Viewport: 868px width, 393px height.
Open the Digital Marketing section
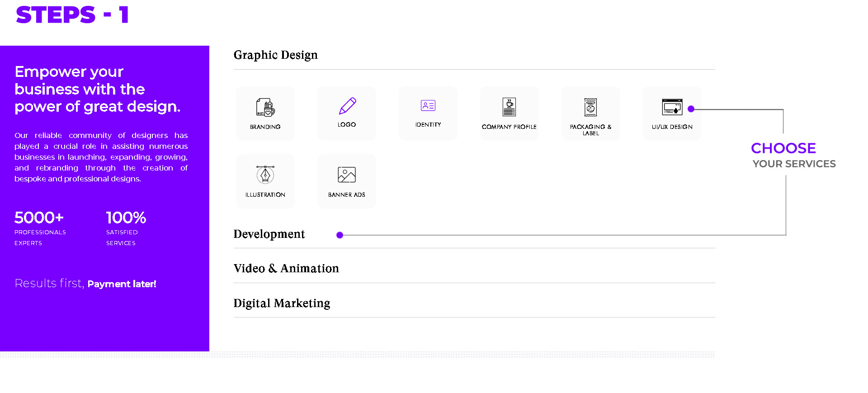282,303
